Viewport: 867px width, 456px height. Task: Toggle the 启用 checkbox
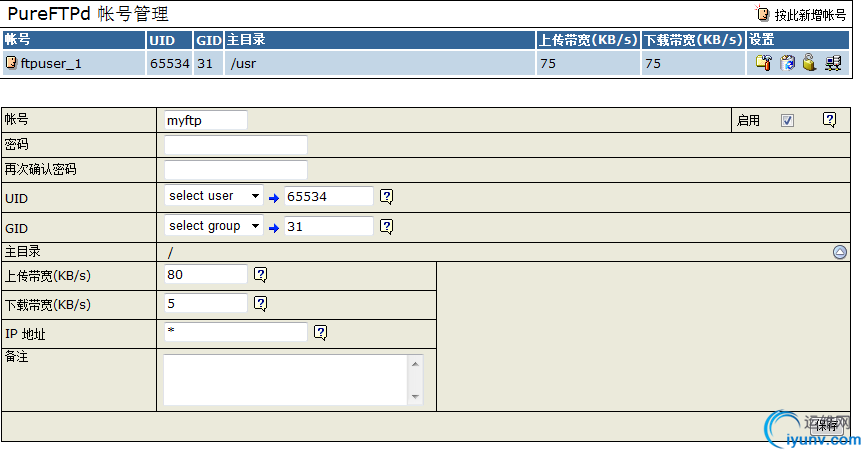tap(787, 120)
